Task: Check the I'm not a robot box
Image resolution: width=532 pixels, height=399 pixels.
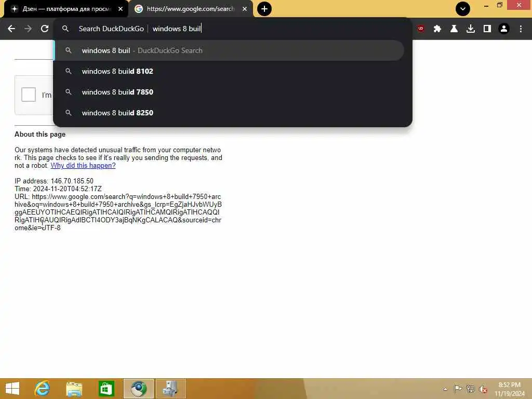Action: pos(29,95)
